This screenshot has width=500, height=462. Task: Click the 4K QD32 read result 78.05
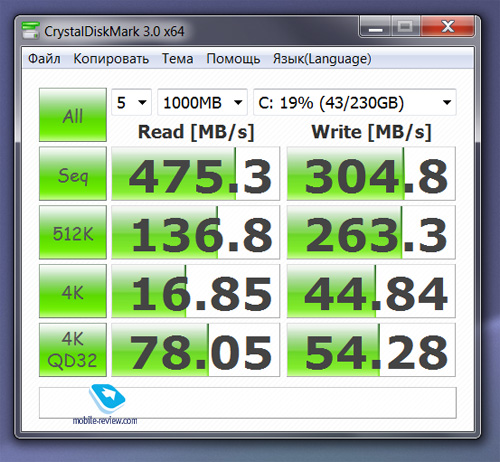click(195, 350)
